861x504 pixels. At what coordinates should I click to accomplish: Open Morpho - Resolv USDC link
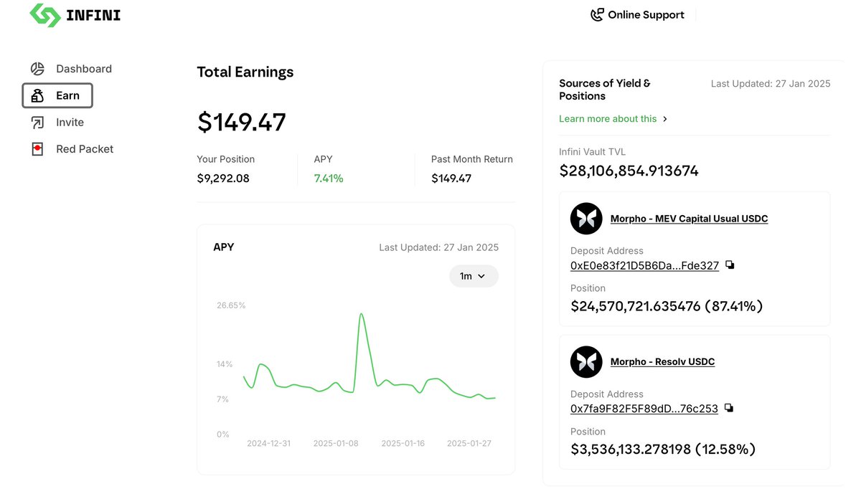tap(662, 362)
